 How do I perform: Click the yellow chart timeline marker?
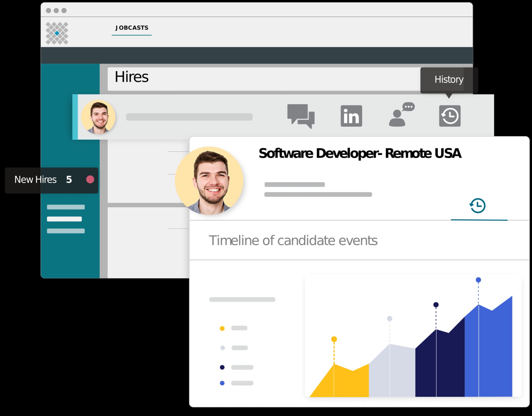pos(334,339)
